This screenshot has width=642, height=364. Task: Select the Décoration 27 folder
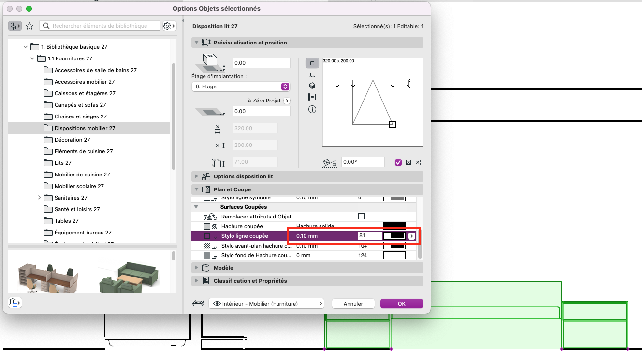coord(89,140)
